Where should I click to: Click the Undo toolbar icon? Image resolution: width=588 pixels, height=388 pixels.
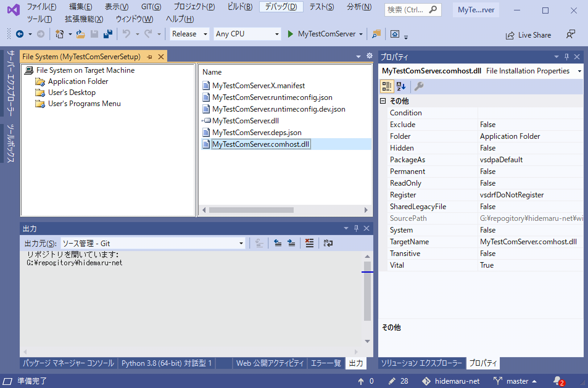(x=126, y=34)
